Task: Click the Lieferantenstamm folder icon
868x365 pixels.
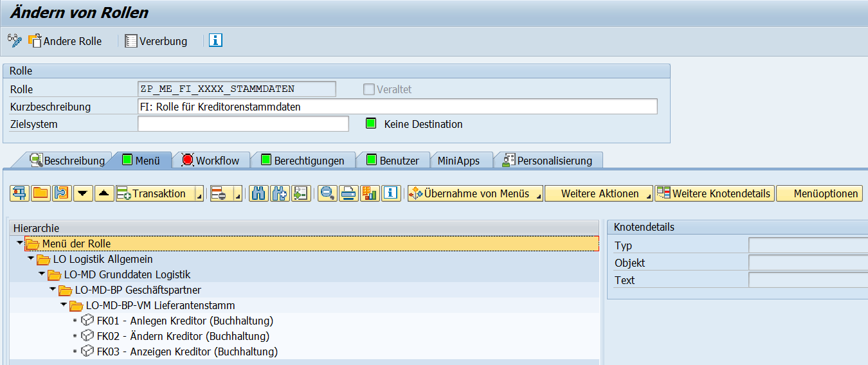Action: [x=76, y=306]
